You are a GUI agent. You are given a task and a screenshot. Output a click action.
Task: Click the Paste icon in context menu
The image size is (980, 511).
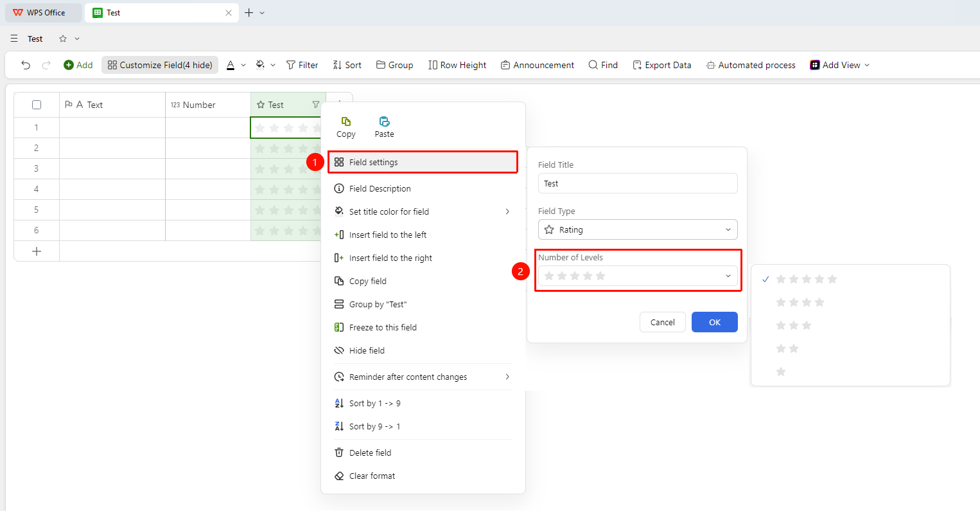[x=384, y=121]
